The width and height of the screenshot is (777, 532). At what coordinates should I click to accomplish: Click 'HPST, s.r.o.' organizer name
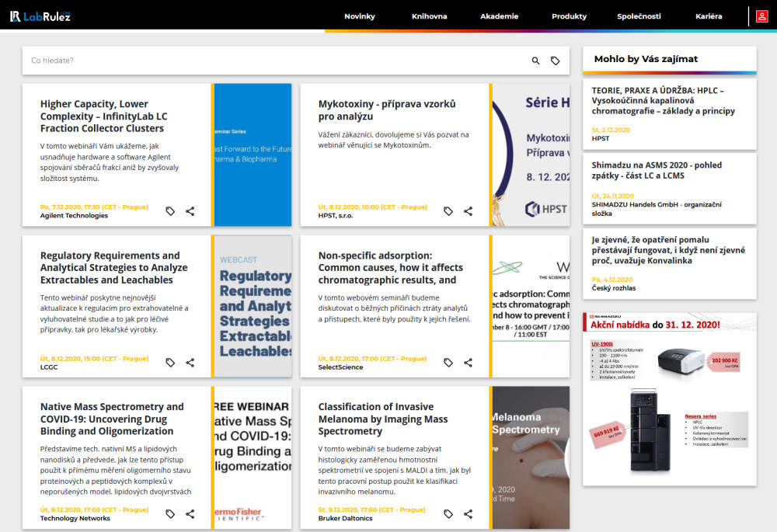[336, 215]
